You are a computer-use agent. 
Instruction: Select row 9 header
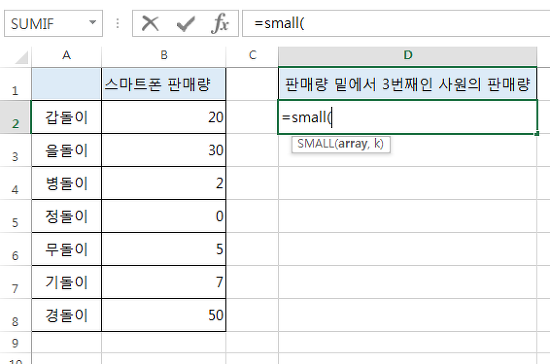(15, 343)
